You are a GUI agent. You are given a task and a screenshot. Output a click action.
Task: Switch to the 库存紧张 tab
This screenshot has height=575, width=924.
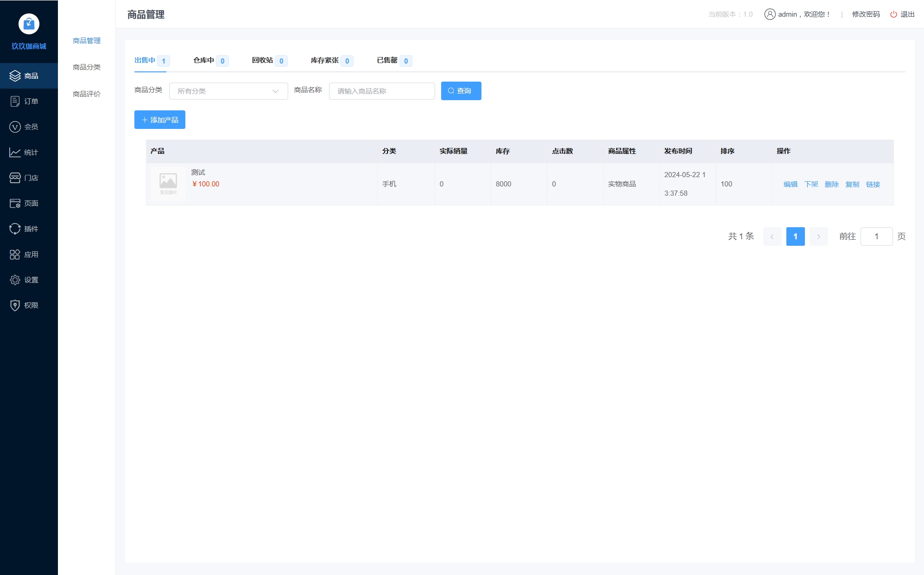click(324, 60)
